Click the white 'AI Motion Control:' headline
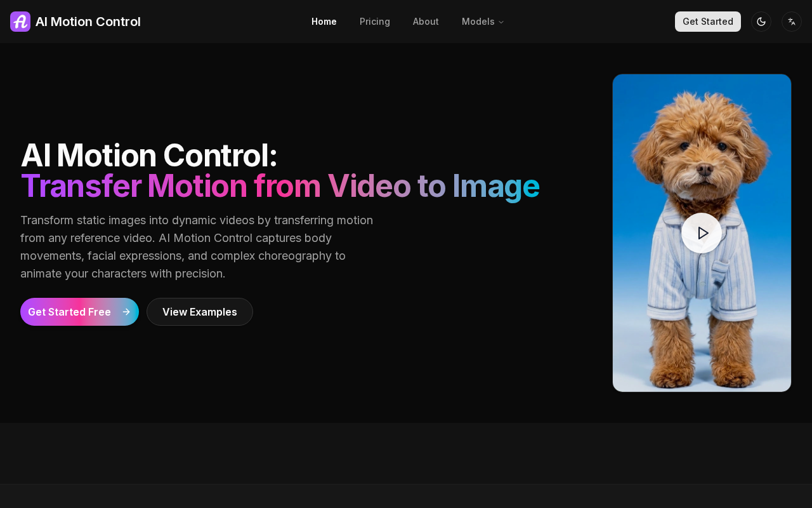812x508 pixels. (x=149, y=156)
